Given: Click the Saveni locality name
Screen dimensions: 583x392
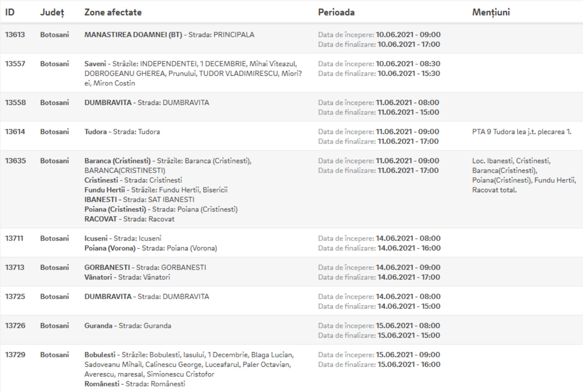Looking at the screenshot, I should coord(95,64).
